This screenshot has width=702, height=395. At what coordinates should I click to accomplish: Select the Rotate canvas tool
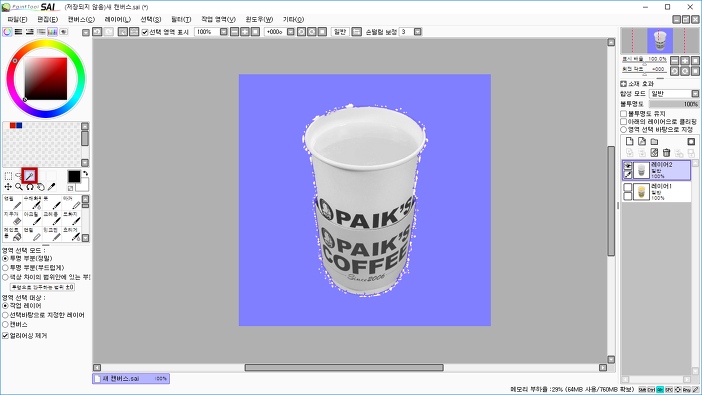(x=30, y=187)
